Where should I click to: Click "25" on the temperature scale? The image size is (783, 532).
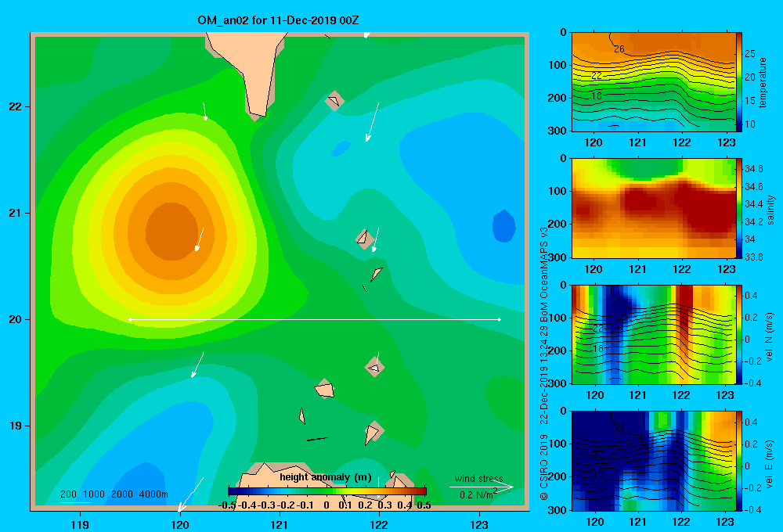750,54
